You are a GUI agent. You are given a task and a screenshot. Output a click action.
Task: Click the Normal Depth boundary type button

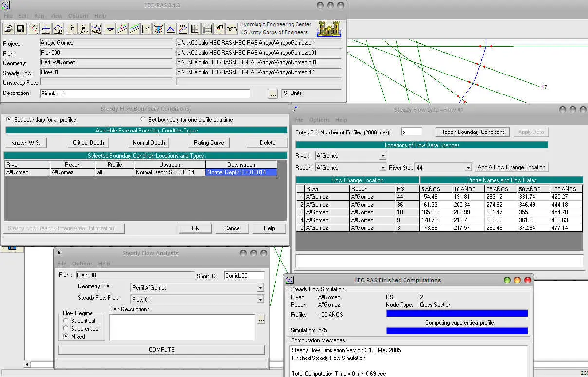pos(149,143)
